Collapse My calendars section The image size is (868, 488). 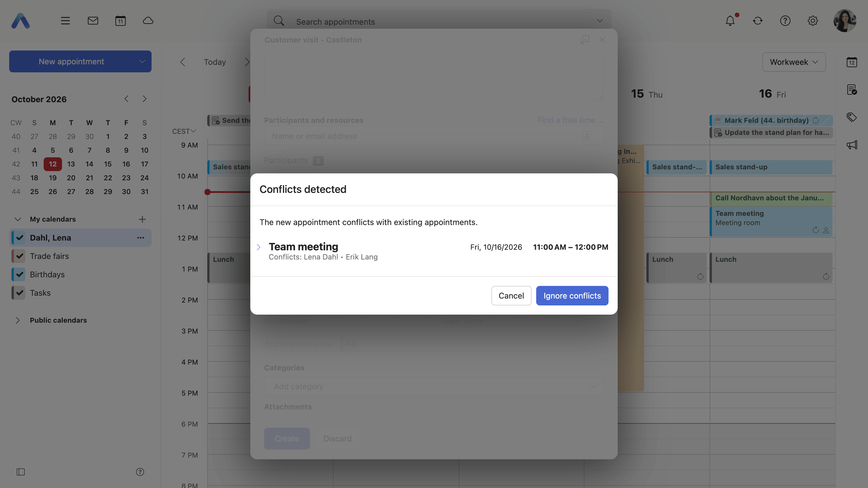18,219
